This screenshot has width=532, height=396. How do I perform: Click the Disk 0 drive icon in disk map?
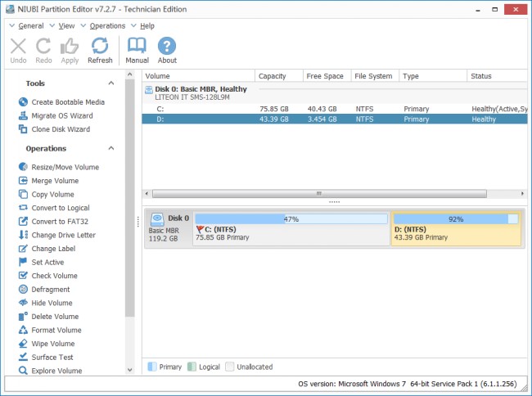tap(157, 219)
